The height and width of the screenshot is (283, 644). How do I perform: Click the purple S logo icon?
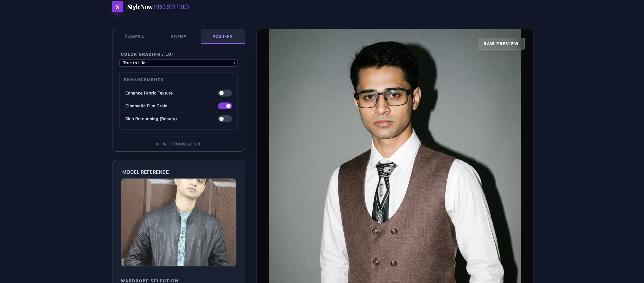117,7
